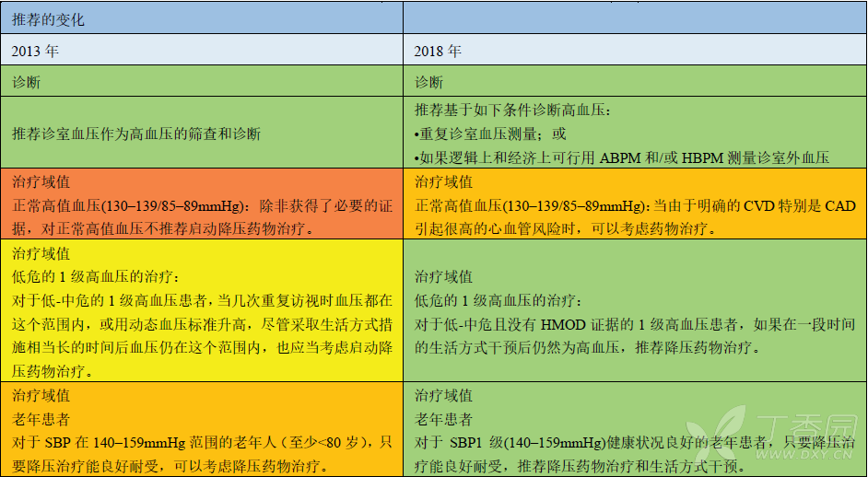Click the empty blue header cell on the right
The width and height of the screenshot is (868, 477).
pos(634,18)
